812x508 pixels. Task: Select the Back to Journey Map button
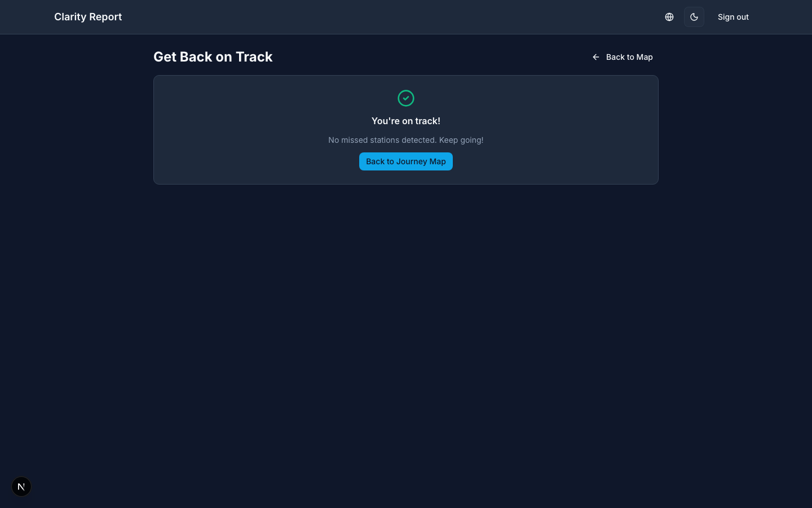tap(406, 161)
